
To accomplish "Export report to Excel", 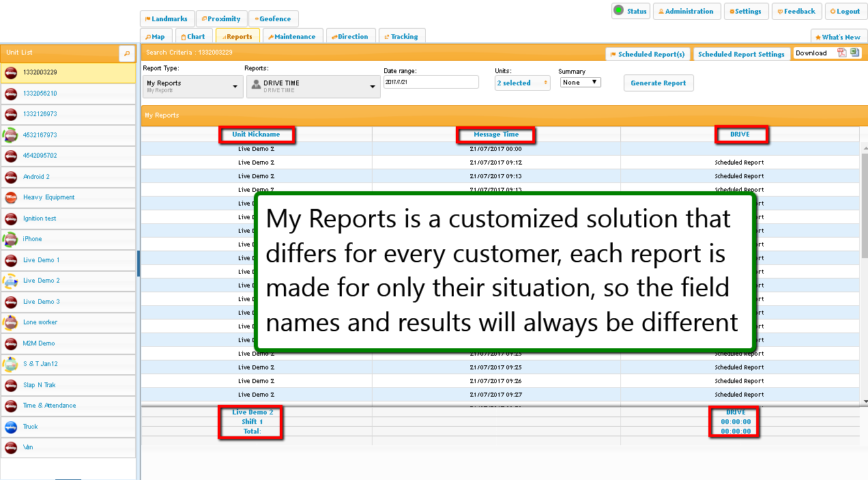I will click(854, 53).
